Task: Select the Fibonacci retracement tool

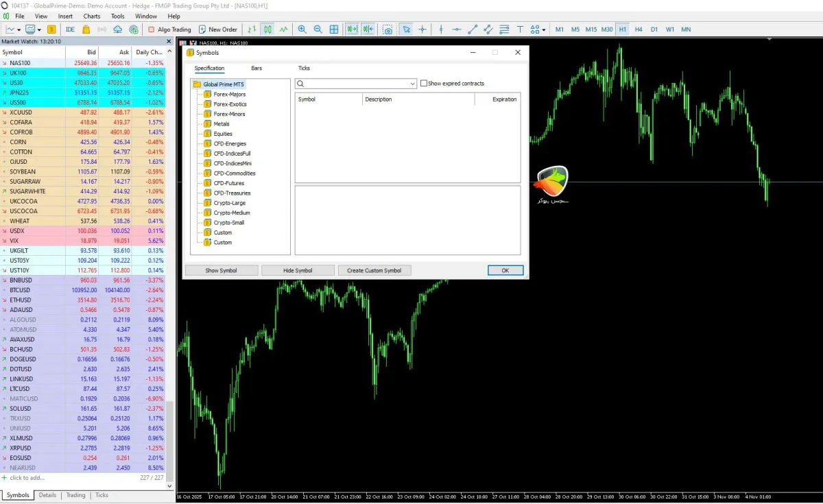Action: pyautogui.click(x=504, y=29)
